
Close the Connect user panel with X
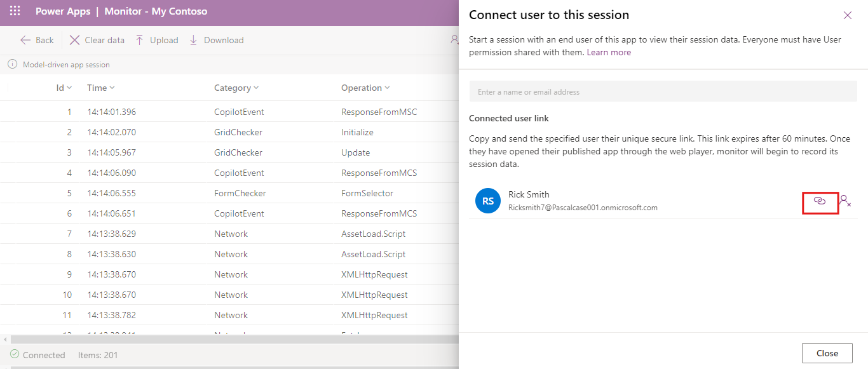pos(847,15)
